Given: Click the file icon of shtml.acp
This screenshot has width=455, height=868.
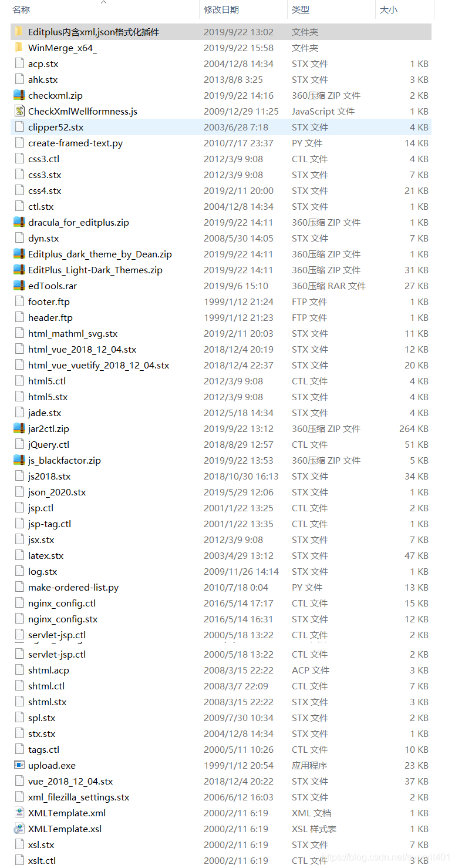Looking at the screenshot, I should (19, 670).
